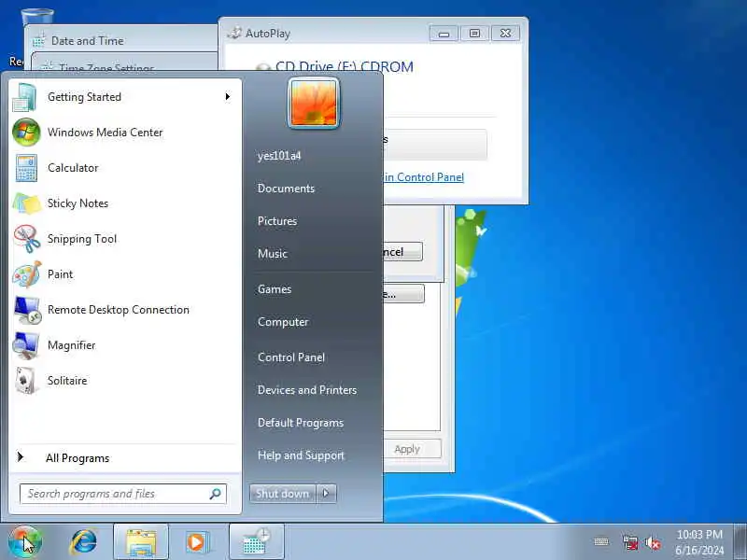Open Computer from Start menu
This screenshot has width=747, height=560.
coord(283,322)
